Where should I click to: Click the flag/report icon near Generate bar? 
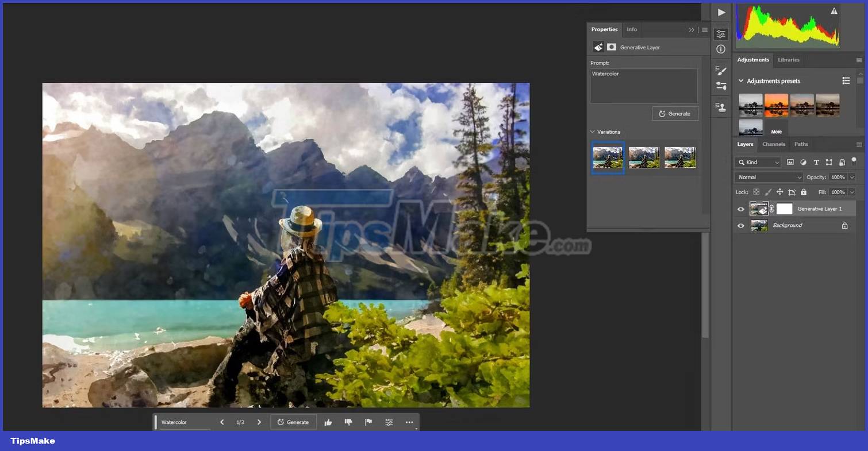click(368, 422)
